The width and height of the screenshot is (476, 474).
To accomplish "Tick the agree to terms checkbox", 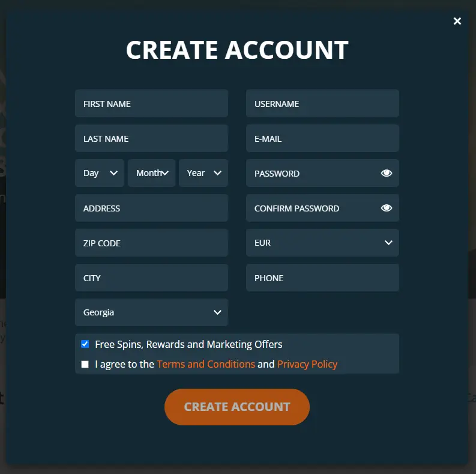I will point(85,364).
